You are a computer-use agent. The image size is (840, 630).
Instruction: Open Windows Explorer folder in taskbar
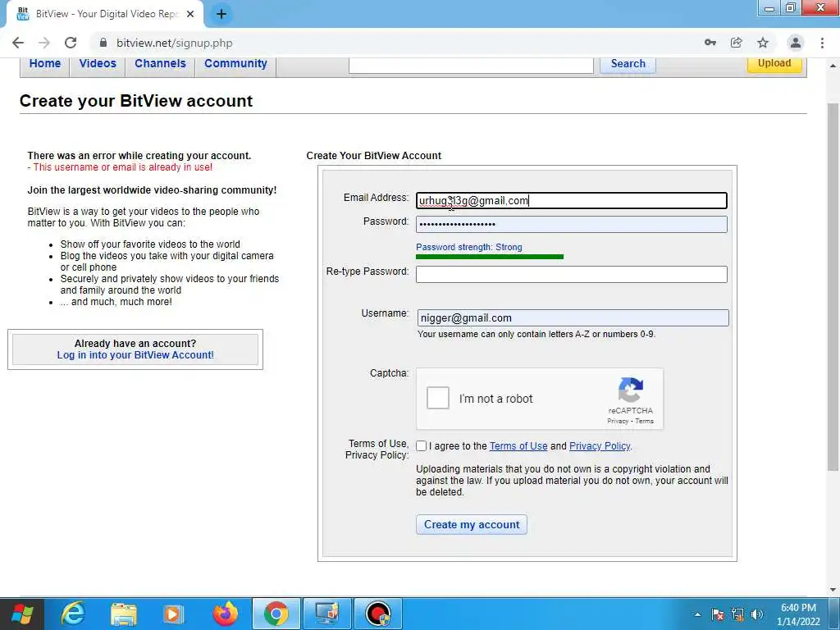coord(124,614)
